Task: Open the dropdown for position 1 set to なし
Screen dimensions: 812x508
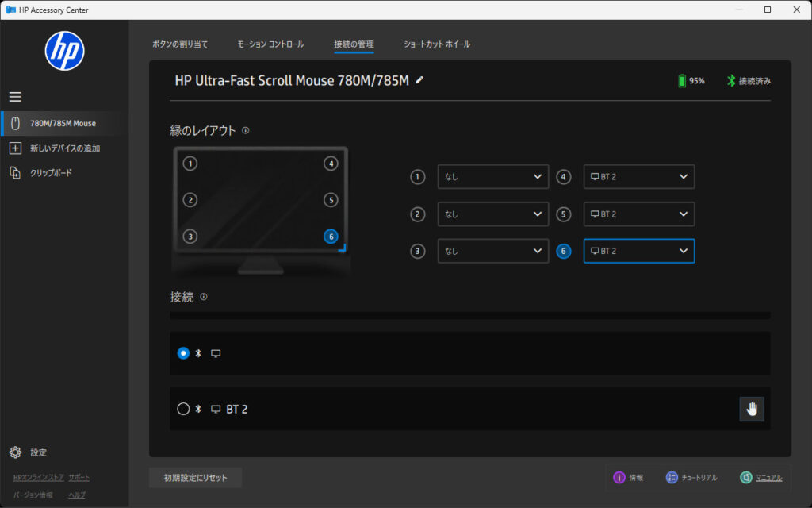Action: tap(493, 177)
